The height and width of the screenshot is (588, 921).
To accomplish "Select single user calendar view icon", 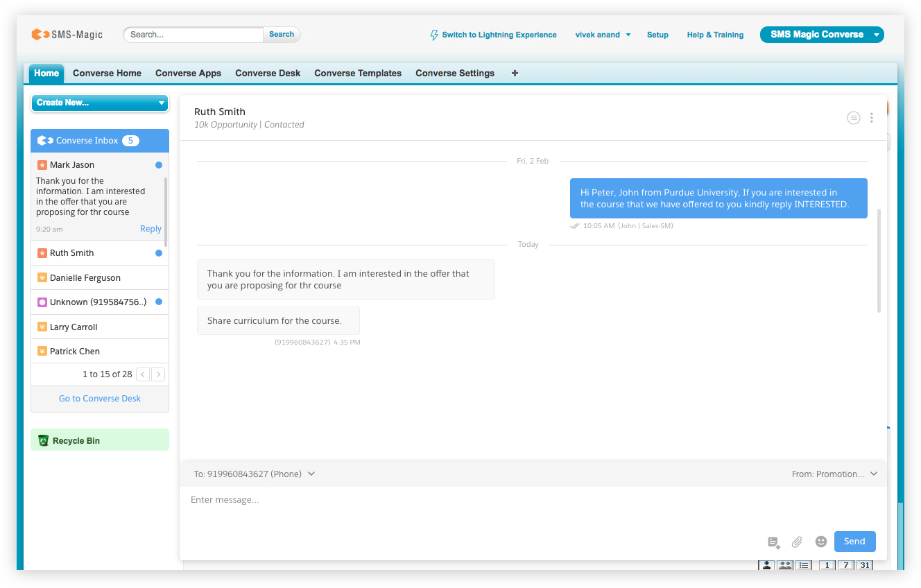I will coord(766,565).
